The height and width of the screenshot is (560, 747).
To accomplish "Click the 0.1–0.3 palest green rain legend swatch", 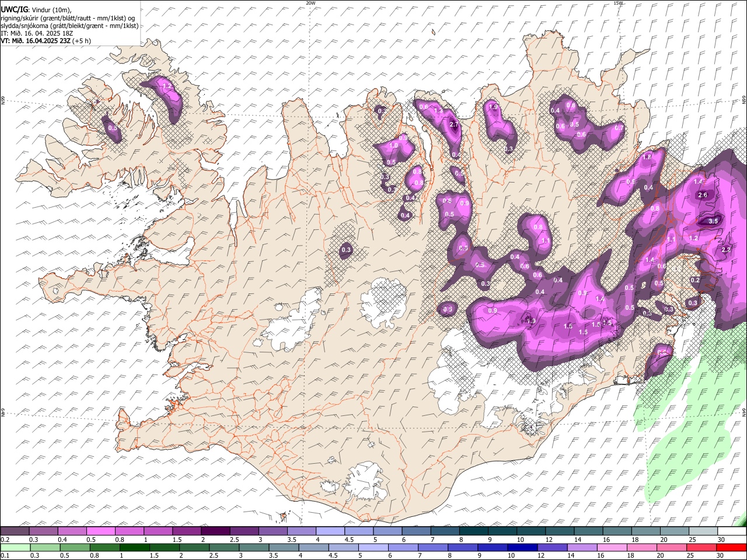I will pyautogui.click(x=16, y=547).
